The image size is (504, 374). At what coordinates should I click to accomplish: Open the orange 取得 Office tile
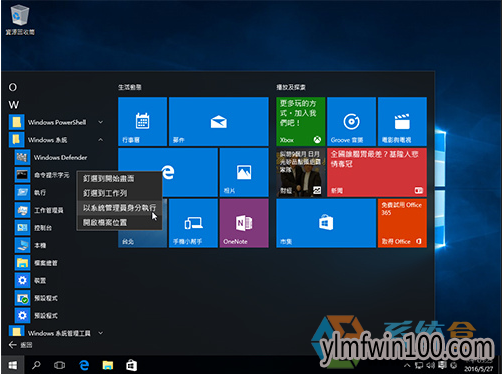[402, 223]
